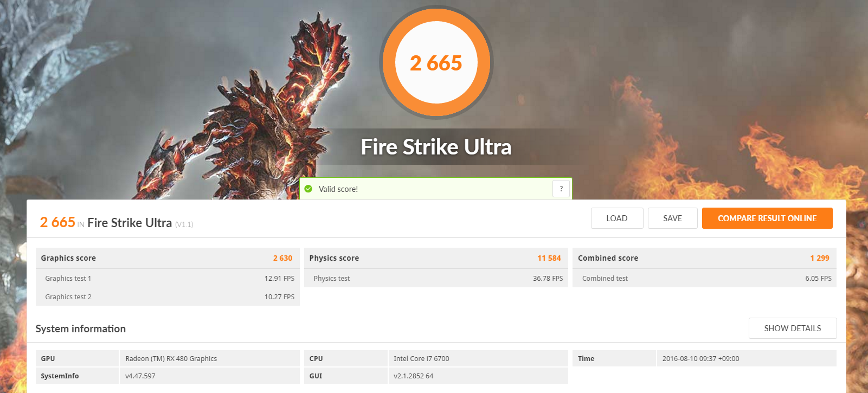Click the Fire Strike Ultra title banner
The image size is (868, 393).
click(x=436, y=147)
